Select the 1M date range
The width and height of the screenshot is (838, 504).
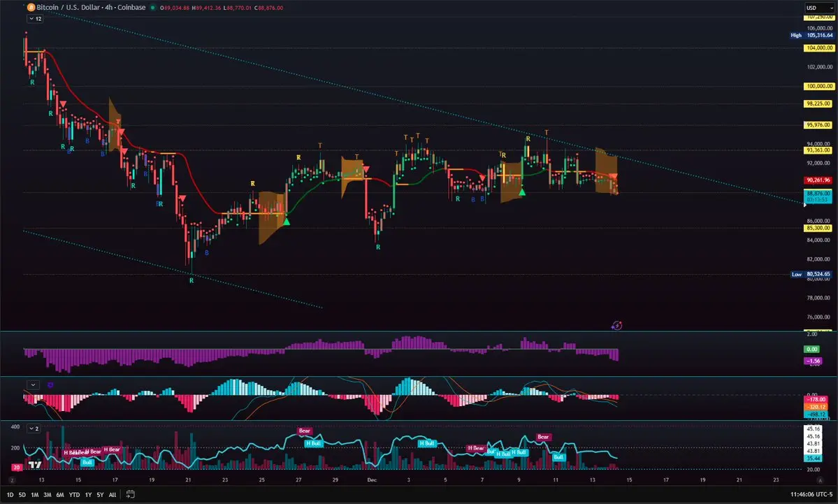(x=35, y=495)
